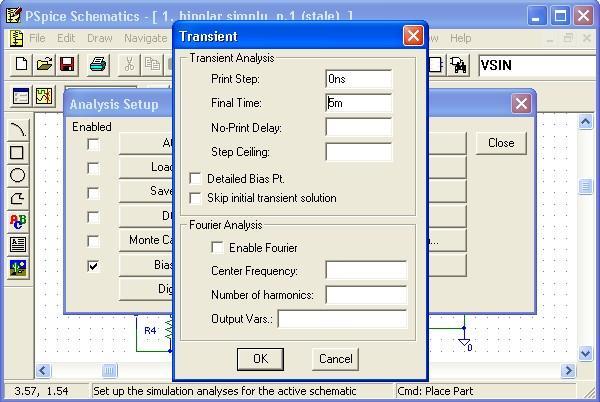Toggle the Enabled checkbox beside the Save button

(93, 192)
